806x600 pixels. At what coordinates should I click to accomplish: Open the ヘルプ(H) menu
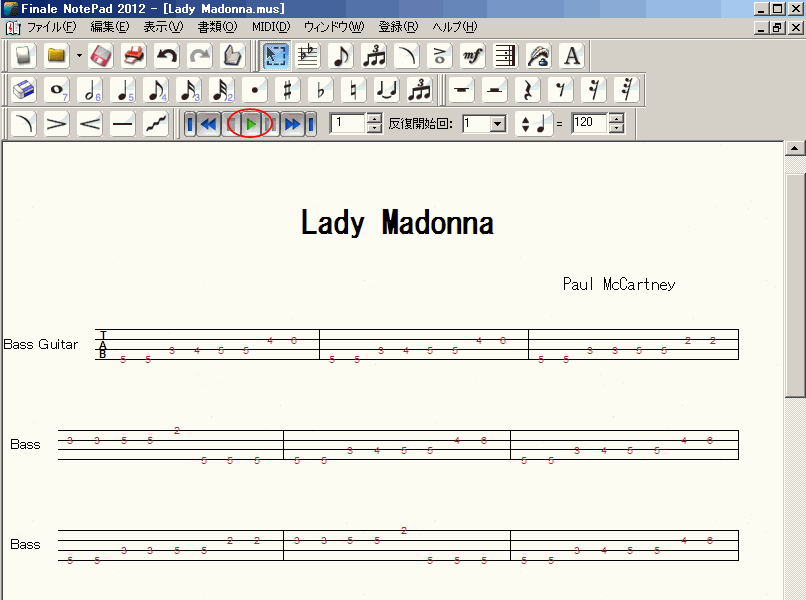454,27
